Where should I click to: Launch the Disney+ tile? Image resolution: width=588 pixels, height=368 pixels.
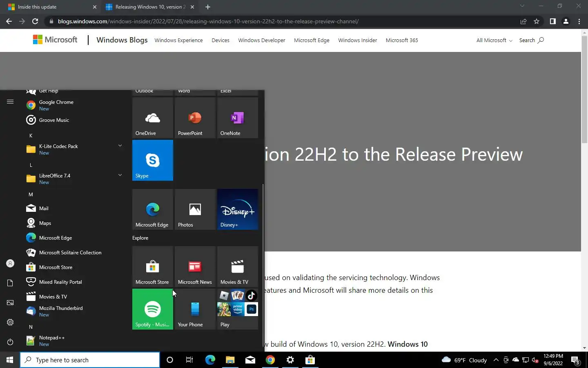pyautogui.click(x=238, y=209)
